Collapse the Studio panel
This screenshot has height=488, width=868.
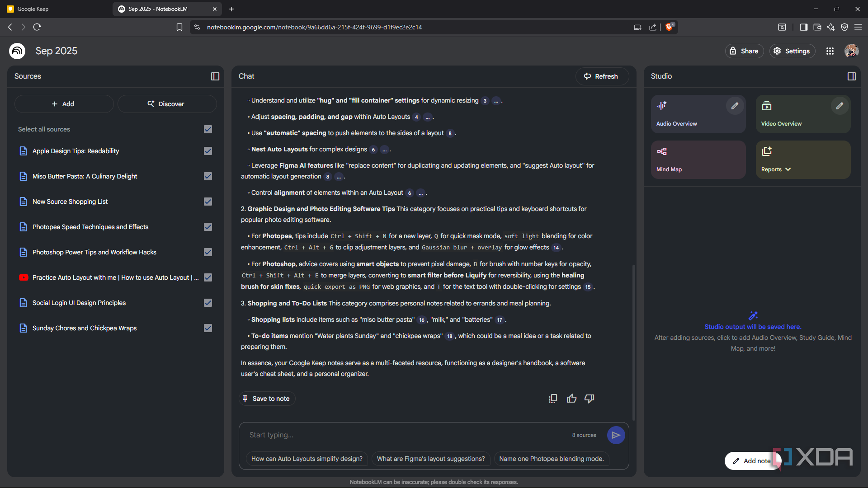(x=852, y=76)
